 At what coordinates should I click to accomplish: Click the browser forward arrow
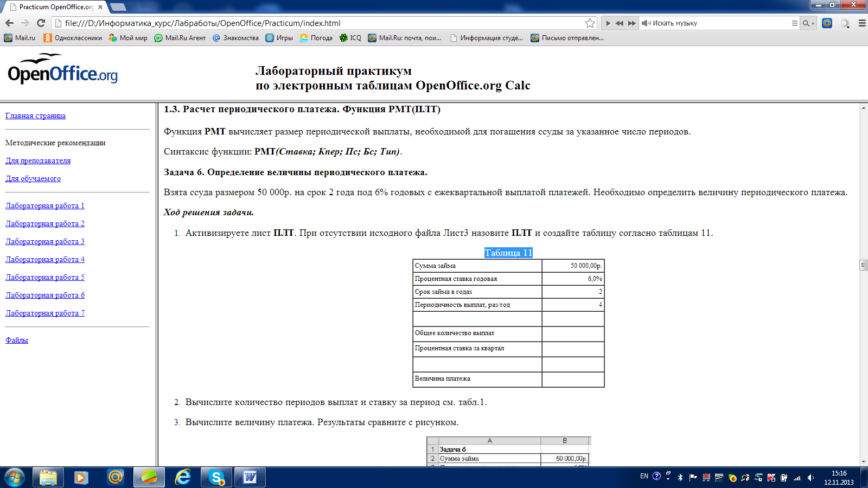25,23
